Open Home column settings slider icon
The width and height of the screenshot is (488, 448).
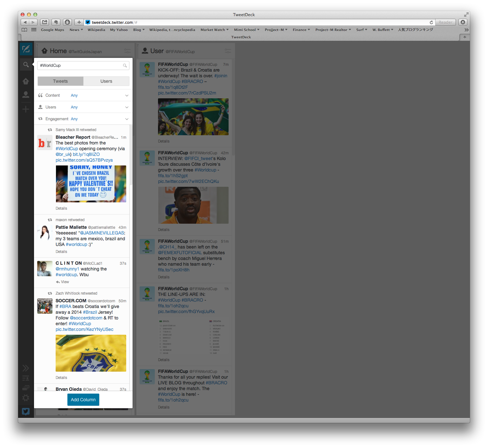click(x=127, y=51)
